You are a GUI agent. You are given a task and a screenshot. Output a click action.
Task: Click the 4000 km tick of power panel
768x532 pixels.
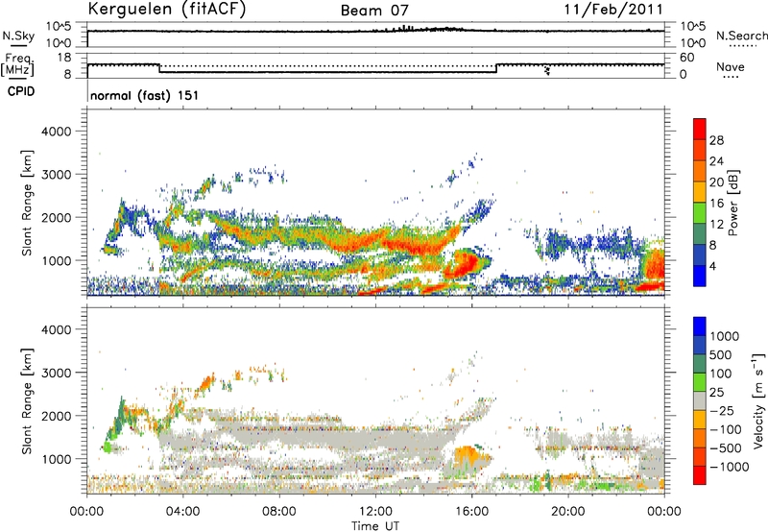click(56, 132)
